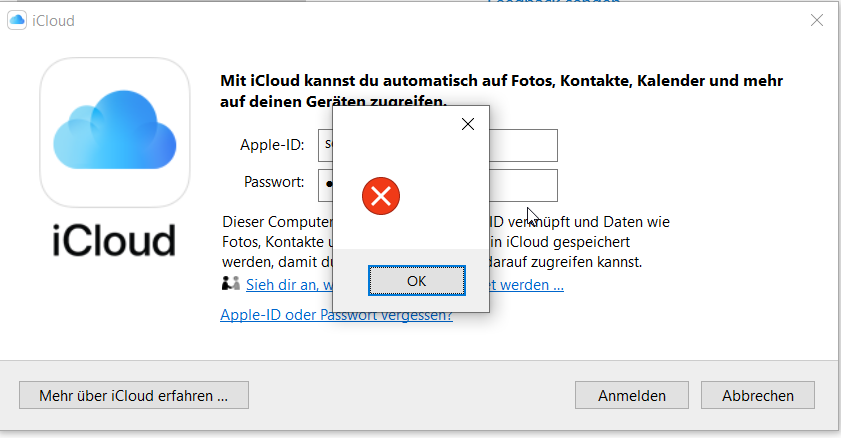Click the small iCloud icon in title bar
Image resolution: width=841 pixels, height=438 pixels.
point(17,20)
